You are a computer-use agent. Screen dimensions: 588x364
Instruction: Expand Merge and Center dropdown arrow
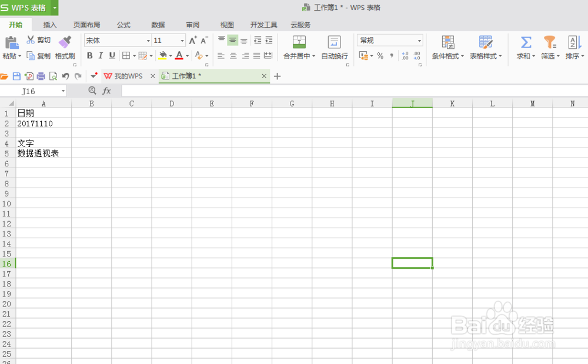tap(313, 56)
